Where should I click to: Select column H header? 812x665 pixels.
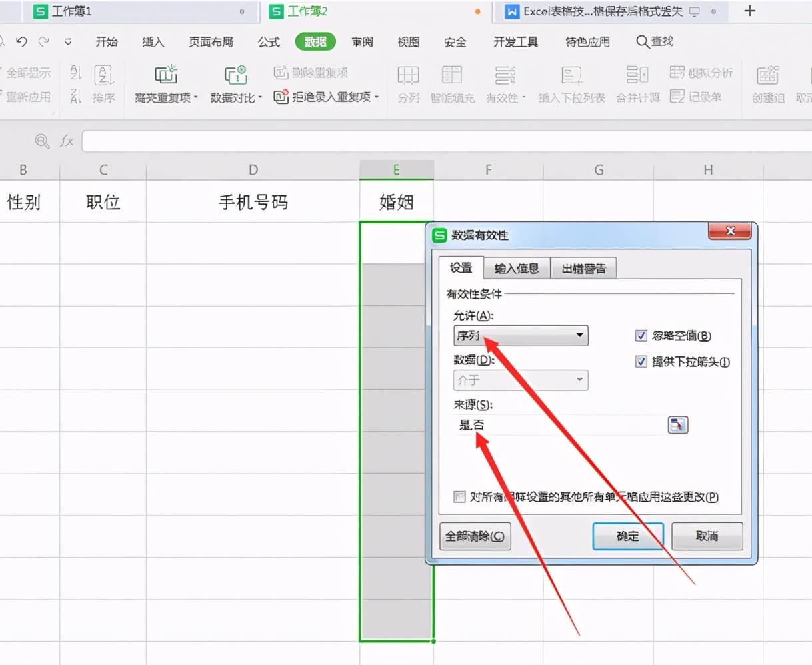coord(709,169)
